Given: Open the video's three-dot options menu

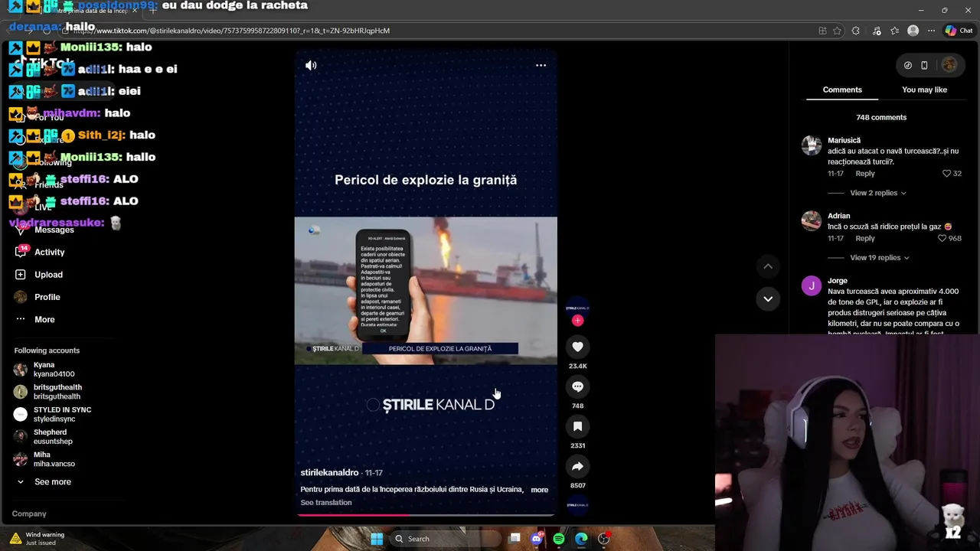Looking at the screenshot, I should tap(541, 66).
